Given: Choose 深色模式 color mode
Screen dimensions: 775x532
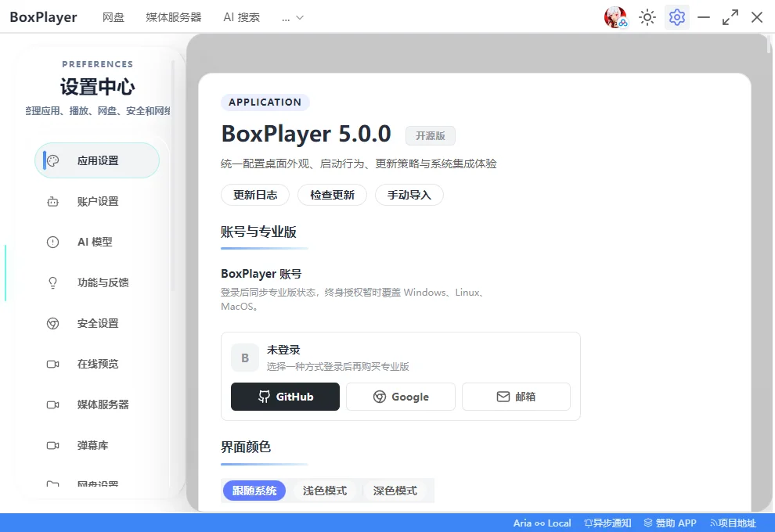Looking at the screenshot, I should click(395, 491).
